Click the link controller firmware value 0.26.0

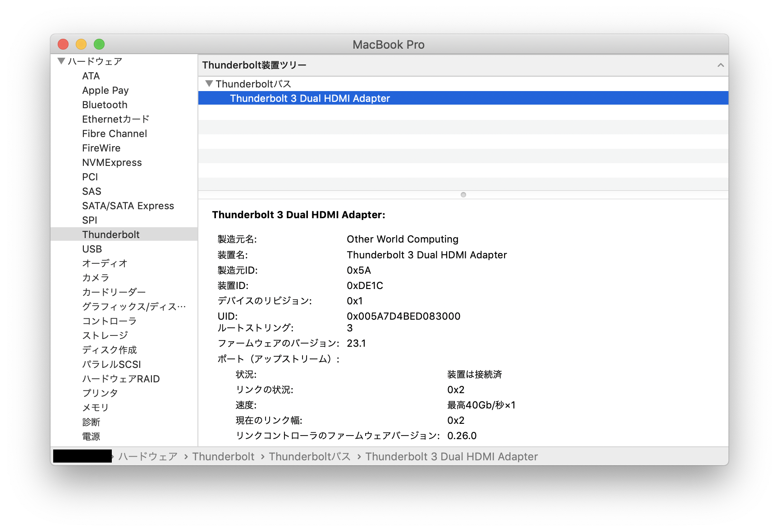coord(462,436)
